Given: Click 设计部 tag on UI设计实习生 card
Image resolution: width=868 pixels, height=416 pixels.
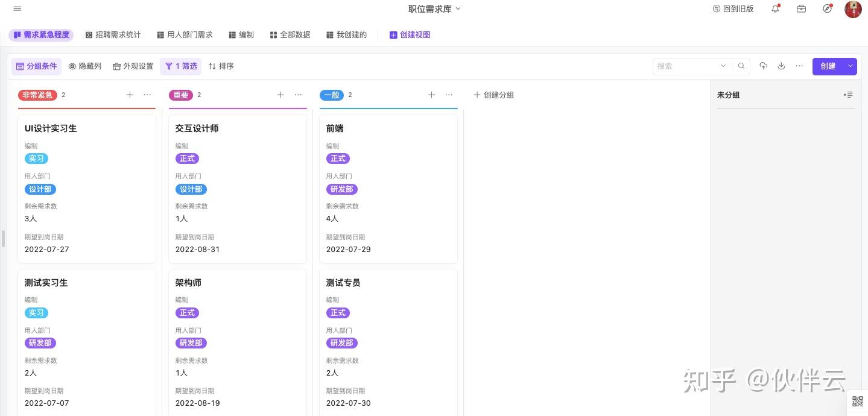Looking at the screenshot, I should (x=40, y=189).
